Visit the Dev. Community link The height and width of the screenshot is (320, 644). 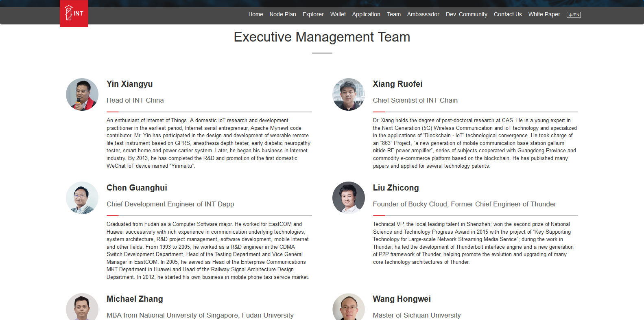pyautogui.click(x=467, y=14)
